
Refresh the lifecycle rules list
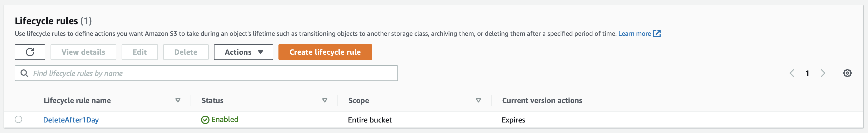tap(30, 52)
